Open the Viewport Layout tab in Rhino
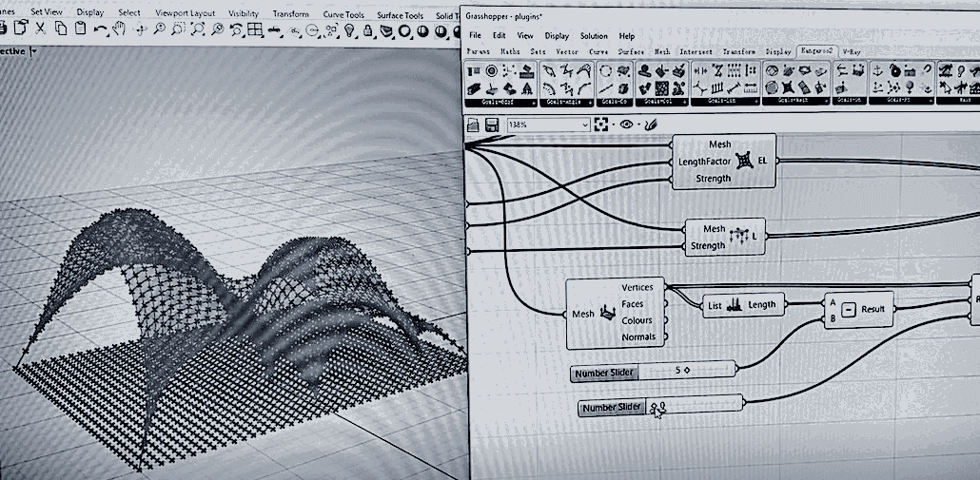This screenshot has height=480, width=980. pyautogui.click(x=185, y=13)
